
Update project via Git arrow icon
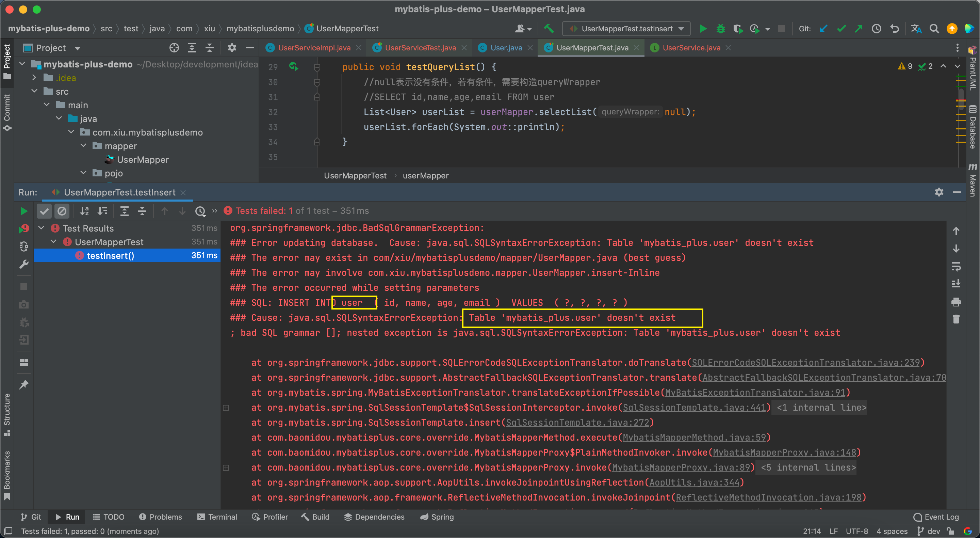pyautogui.click(x=823, y=29)
